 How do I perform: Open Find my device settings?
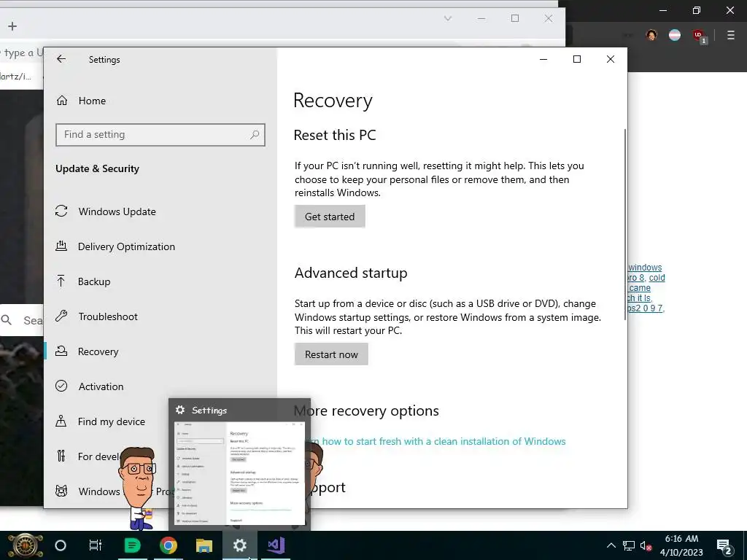[112, 421]
